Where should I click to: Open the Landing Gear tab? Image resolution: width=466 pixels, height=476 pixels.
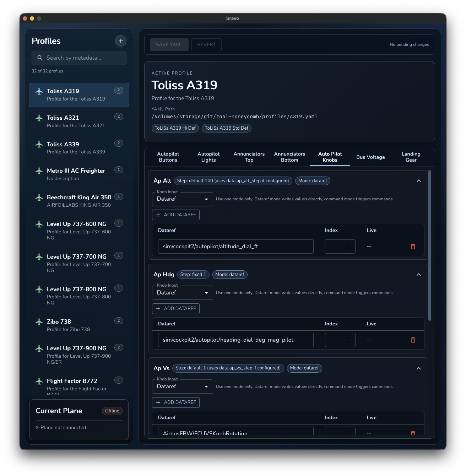(411, 157)
